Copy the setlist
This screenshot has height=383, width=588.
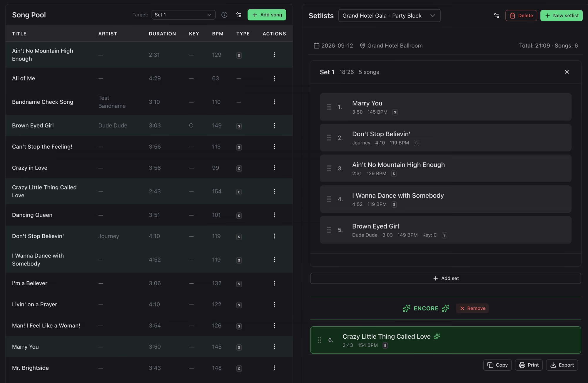pos(497,365)
